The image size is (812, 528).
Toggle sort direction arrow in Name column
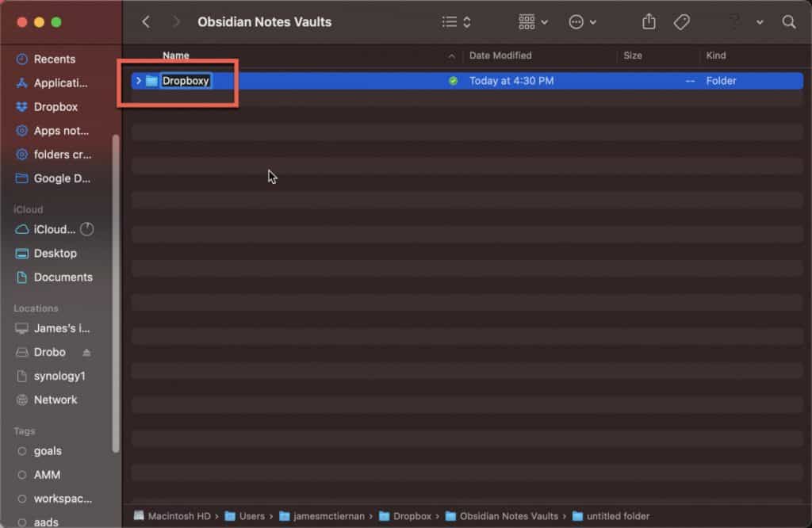coord(451,56)
